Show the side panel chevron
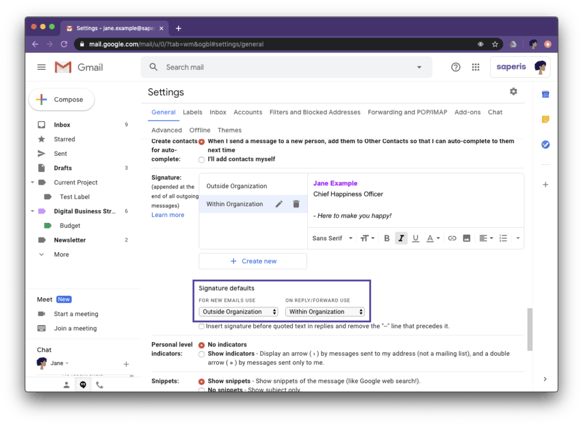 point(545,379)
